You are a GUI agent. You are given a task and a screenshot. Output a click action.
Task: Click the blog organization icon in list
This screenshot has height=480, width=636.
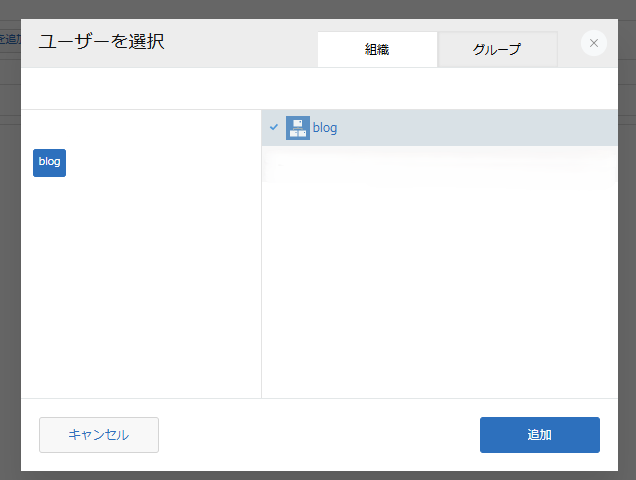298,128
